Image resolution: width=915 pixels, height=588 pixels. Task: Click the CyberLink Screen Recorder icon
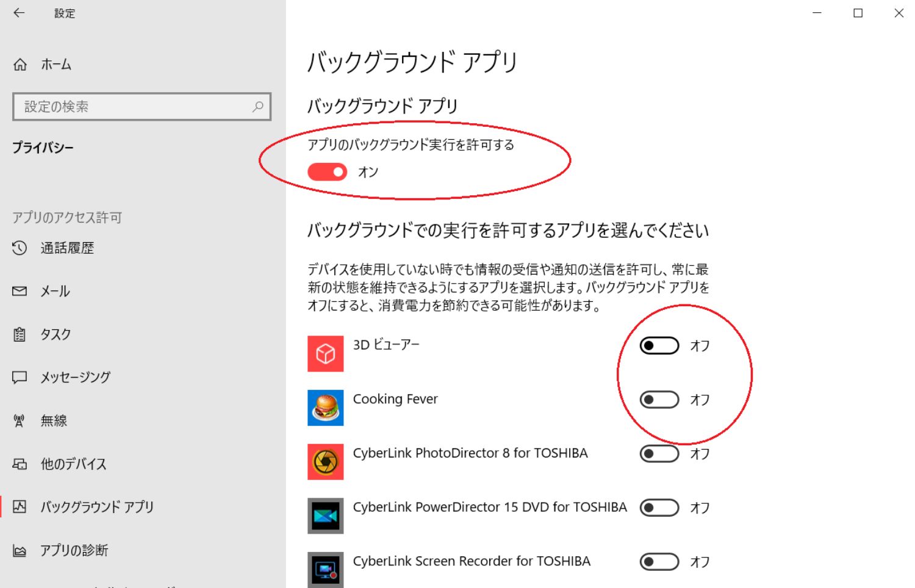coord(325,570)
